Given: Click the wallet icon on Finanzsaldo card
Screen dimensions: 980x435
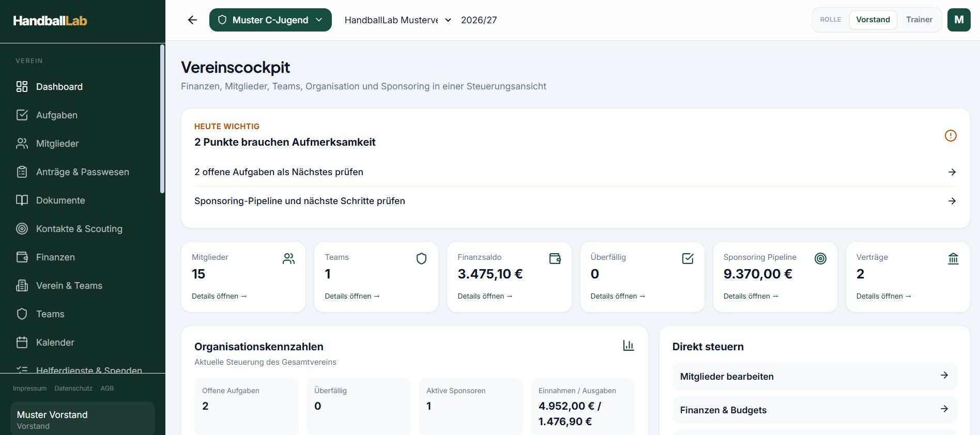Looking at the screenshot, I should [555, 258].
